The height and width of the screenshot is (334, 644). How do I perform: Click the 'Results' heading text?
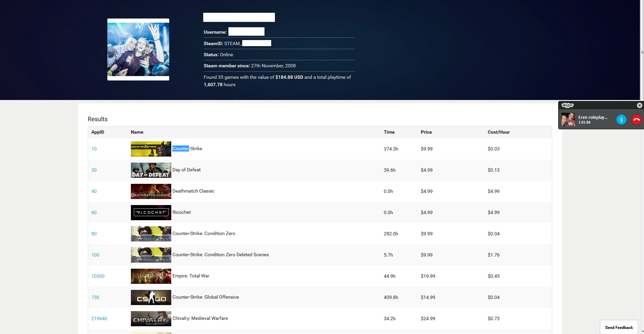(98, 119)
